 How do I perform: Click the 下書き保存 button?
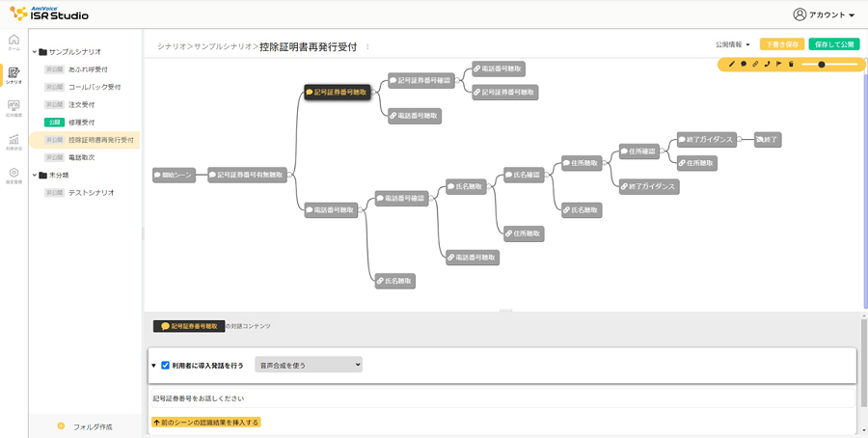click(x=781, y=44)
